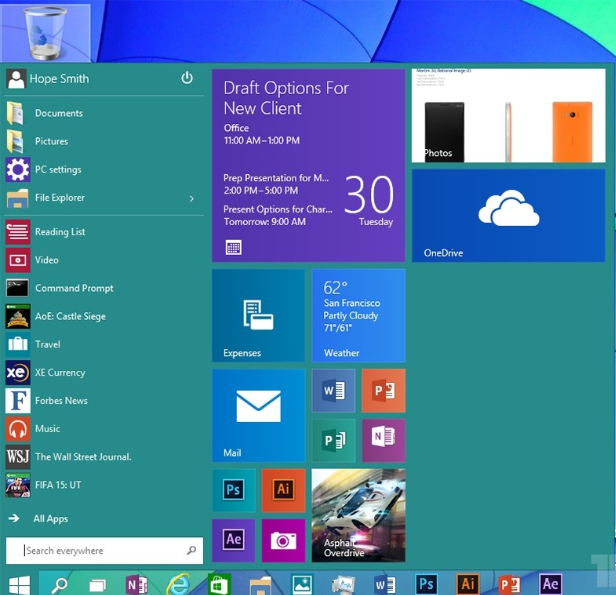Open Internet Explorer from the taskbar
616x595 pixels.
click(179, 583)
